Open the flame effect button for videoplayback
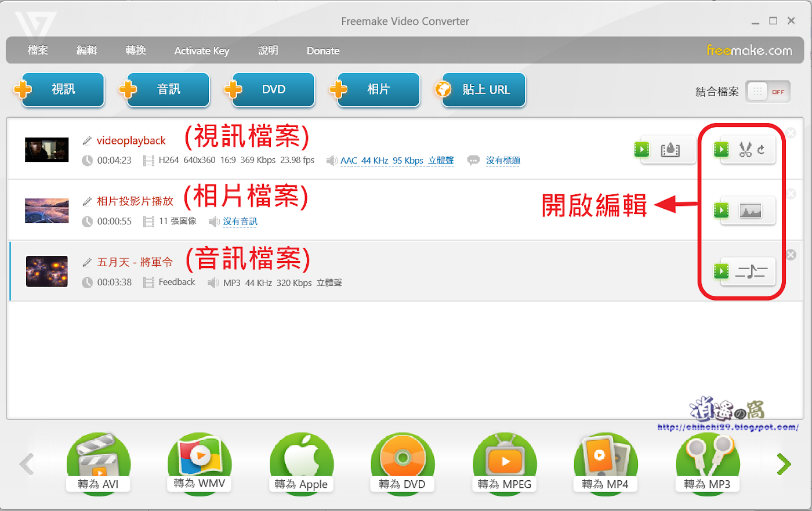Screen dimensions: 812x511 pyautogui.click(x=665, y=150)
